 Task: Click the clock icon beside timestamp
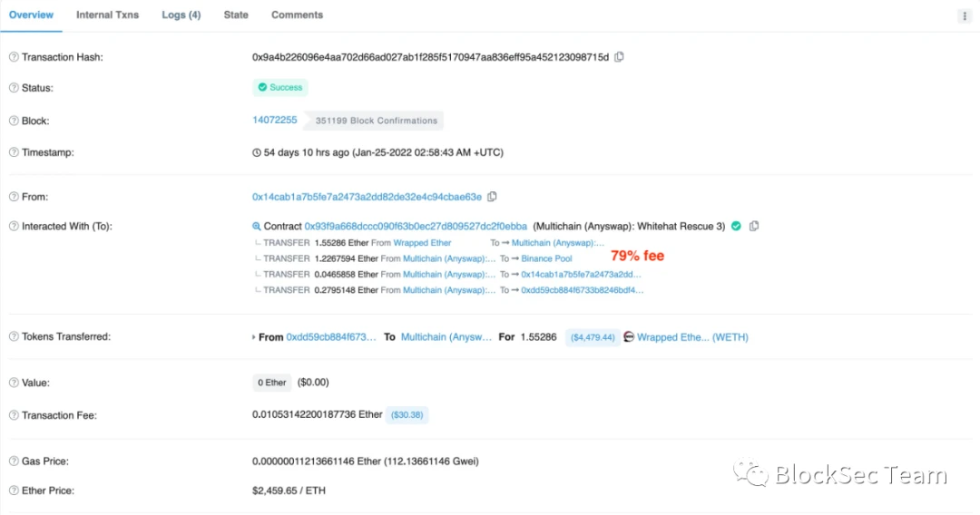point(256,152)
